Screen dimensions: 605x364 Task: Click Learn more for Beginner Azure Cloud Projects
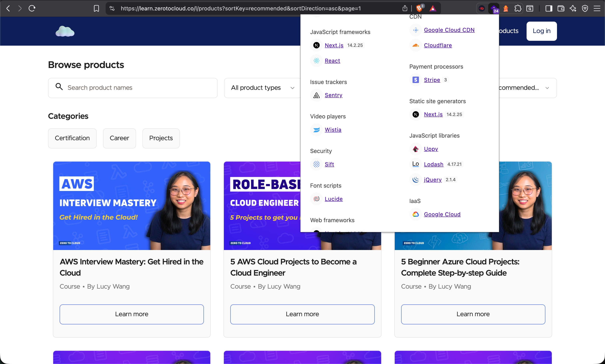pos(473,314)
